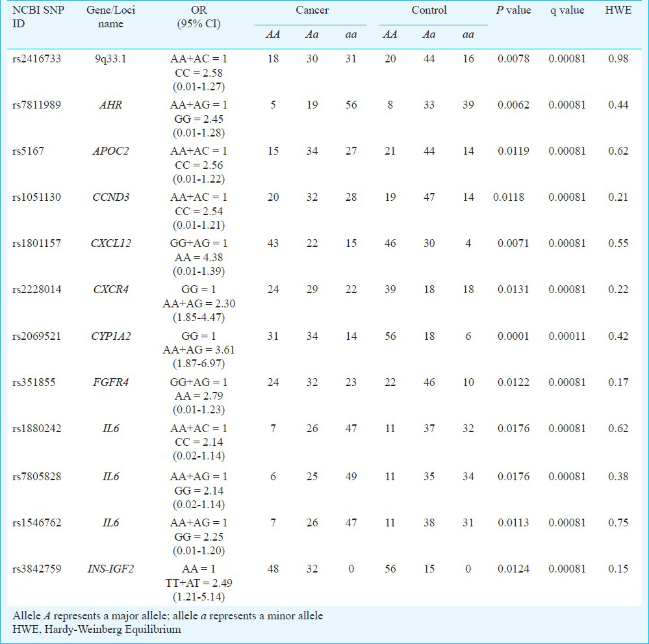Screen dimensions: 649x644
Task: Click the P value 0.0131
Action: pyautogui.click(x=513, y=289)
